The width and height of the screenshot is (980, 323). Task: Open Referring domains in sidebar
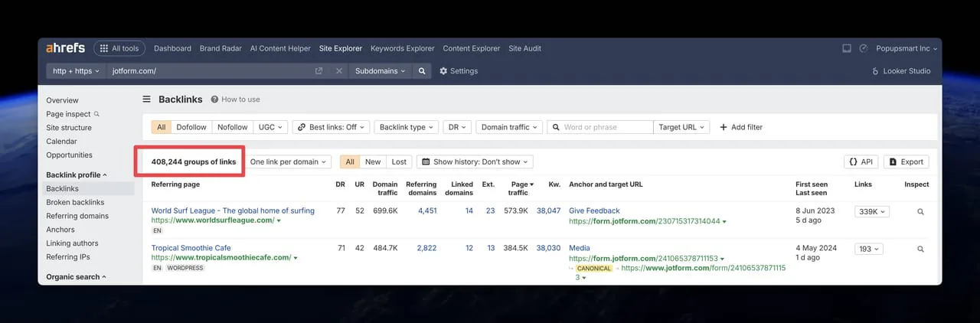(77, 216)
